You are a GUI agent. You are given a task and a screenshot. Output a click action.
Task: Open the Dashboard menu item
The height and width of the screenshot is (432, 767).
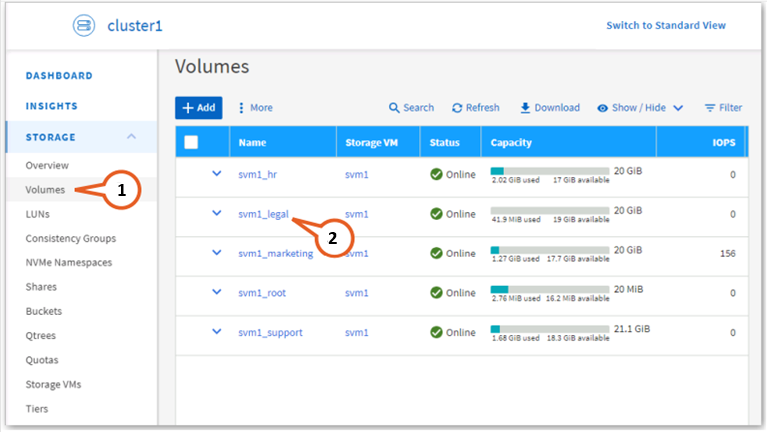59,76
